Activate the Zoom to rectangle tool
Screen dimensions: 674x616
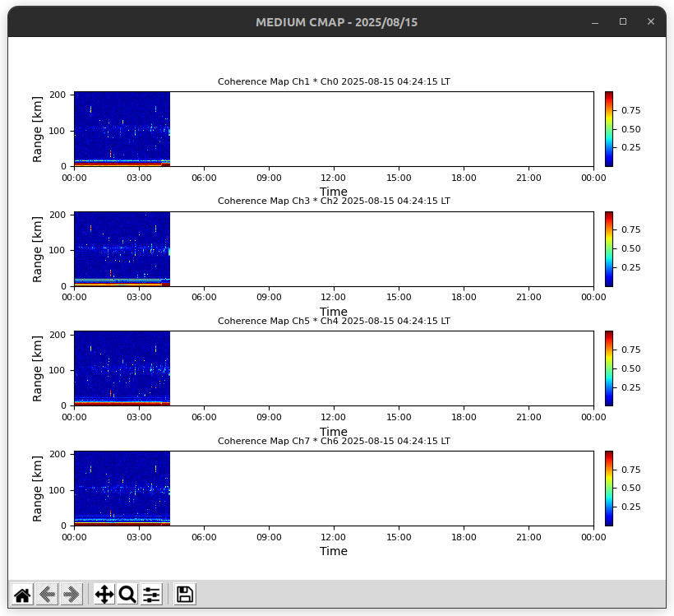pos(127,595)
